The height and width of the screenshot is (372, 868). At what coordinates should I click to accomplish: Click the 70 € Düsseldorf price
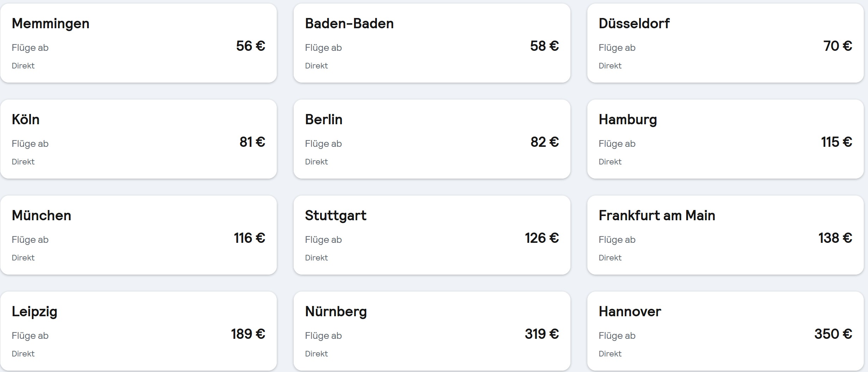838,46
